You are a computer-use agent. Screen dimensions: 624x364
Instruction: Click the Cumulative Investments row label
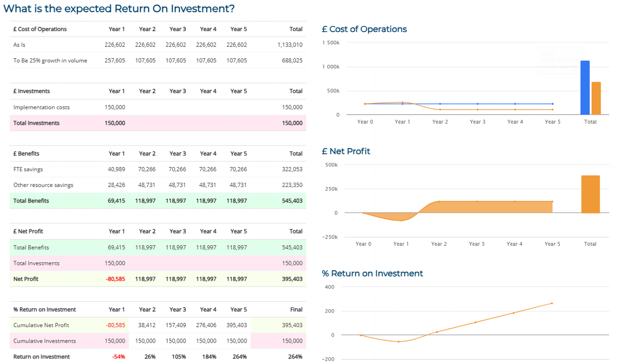coord(45,341)
